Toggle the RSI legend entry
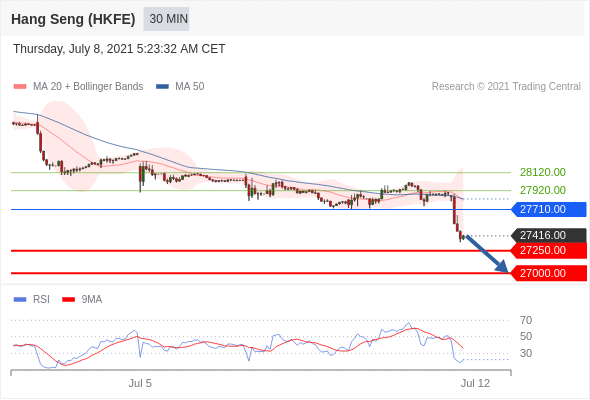 [x=31, y=300]
